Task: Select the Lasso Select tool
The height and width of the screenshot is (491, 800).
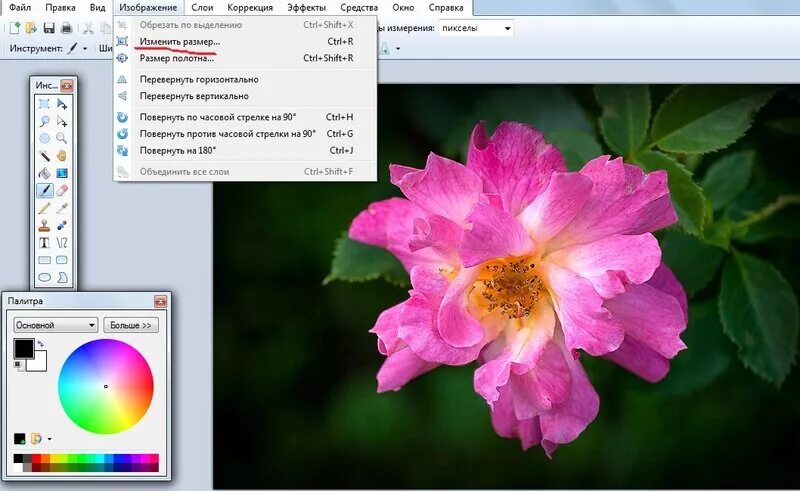Action: pos(44,121)
